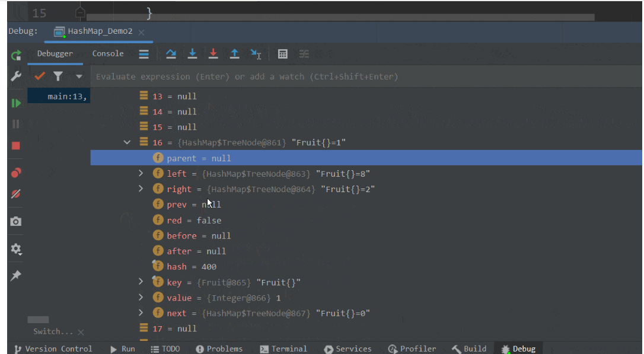Open Evaluate Expression calculator icon
The image size is (644, 354).
coord(283,54)
